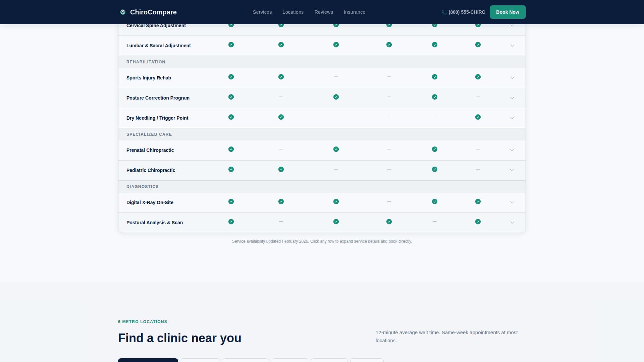Click the Book Now button
This screenshot has width=644, height=362.
(507, 12)
